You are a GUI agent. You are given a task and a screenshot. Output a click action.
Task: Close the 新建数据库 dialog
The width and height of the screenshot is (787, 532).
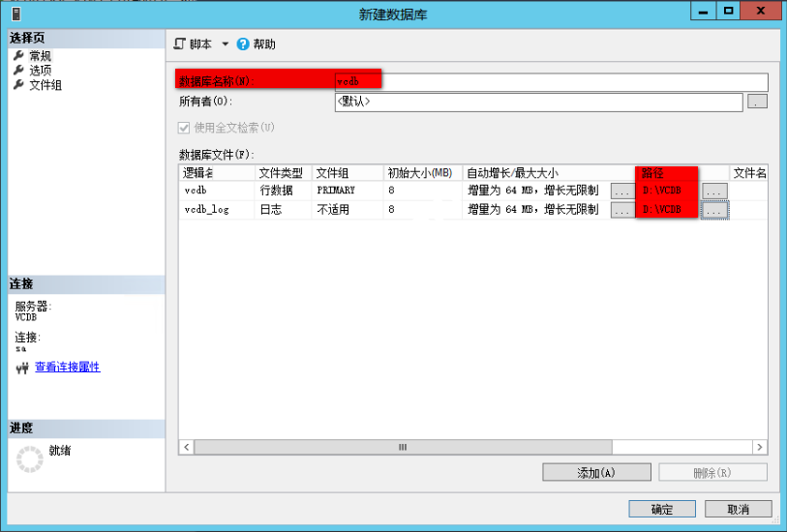click(x=760, y=11)
